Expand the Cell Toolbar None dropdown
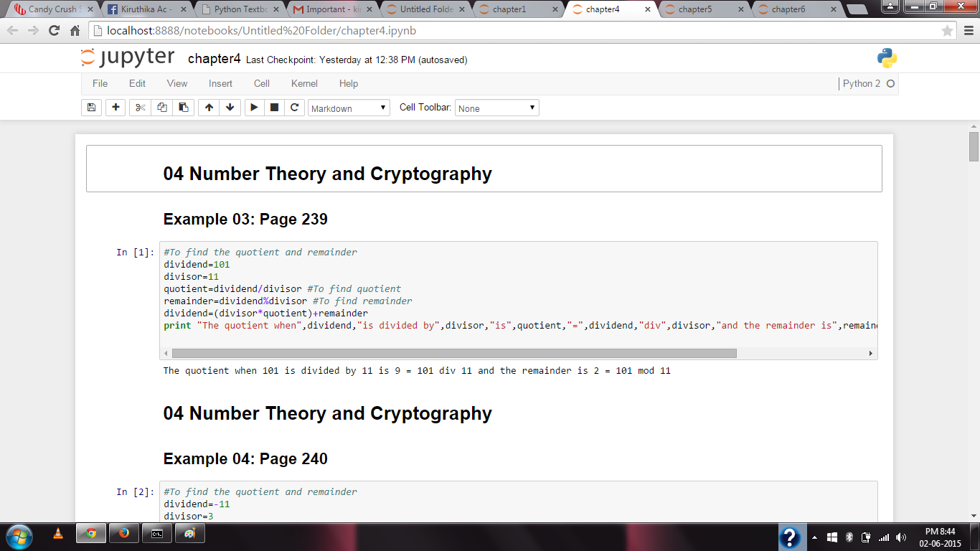The image size is (980, 551). click(496, 108)
